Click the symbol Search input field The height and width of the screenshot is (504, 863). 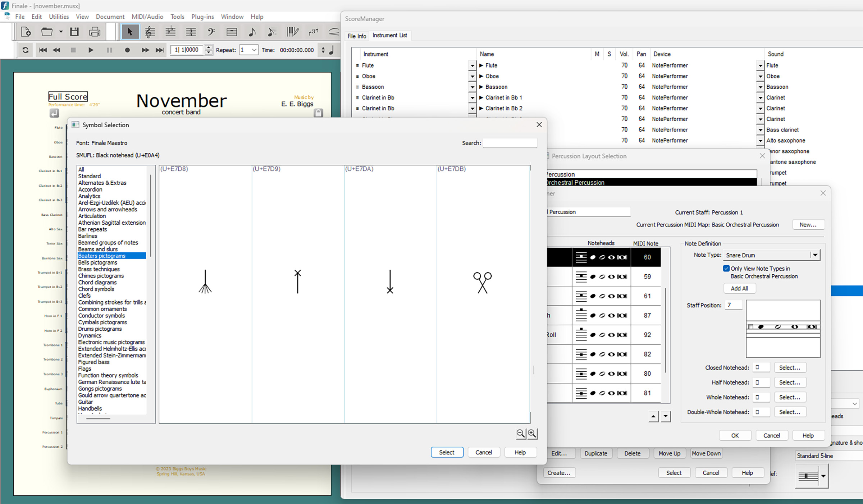510,143
